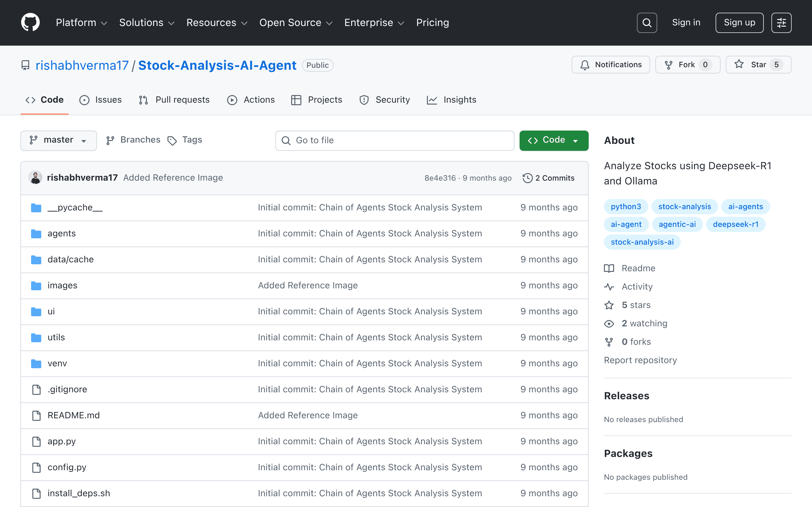812x507 pixels.
Task: Click the Sign up button
Action: 740,22
